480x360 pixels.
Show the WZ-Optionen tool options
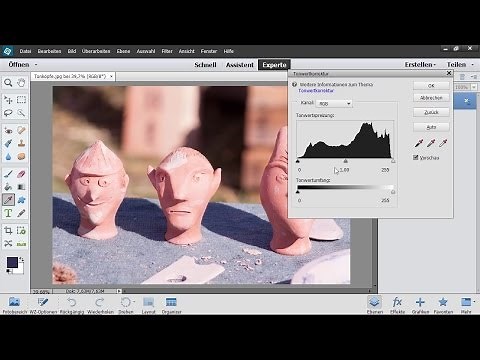(43, 305)
